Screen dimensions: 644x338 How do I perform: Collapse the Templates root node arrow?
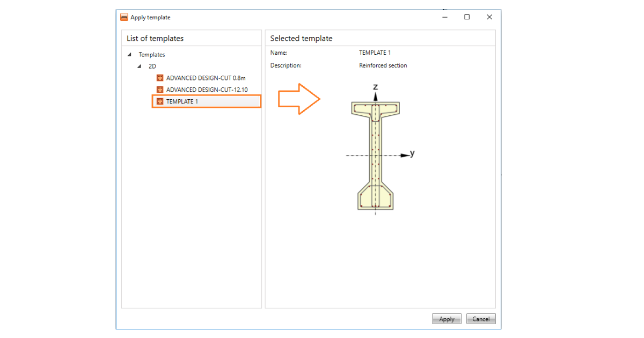pyautogui.click(x=129, y=55)
